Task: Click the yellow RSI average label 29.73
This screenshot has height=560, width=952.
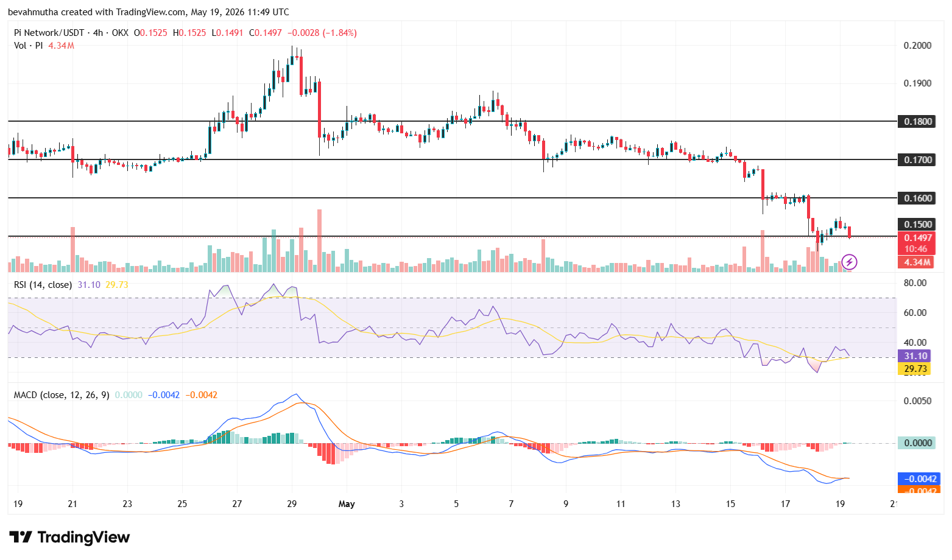Action: [915, 369]
